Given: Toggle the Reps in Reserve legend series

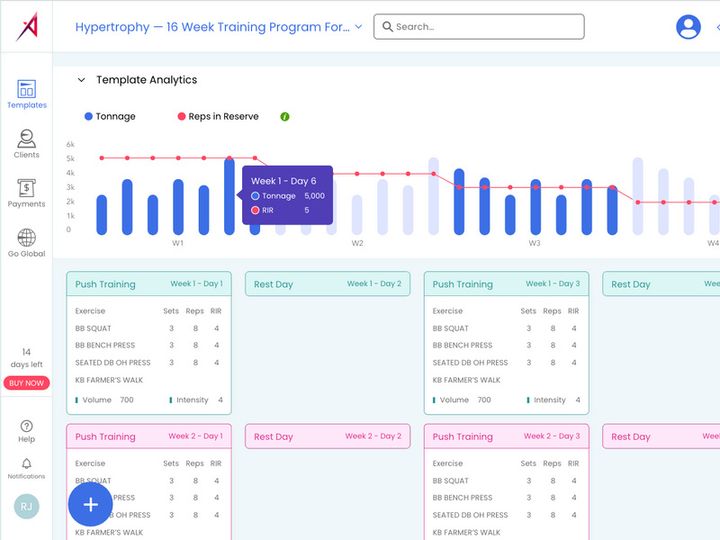Looking at the screenshot, I should (218, 117).
